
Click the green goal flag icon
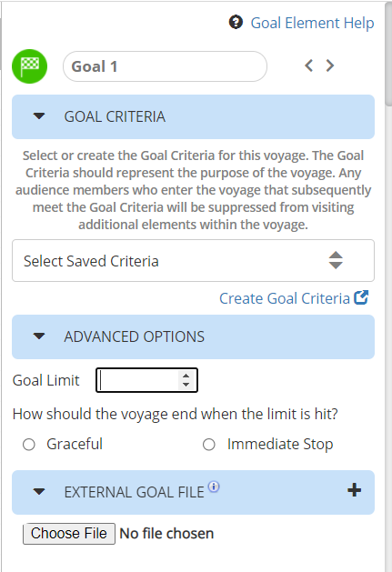pos(30,66)
